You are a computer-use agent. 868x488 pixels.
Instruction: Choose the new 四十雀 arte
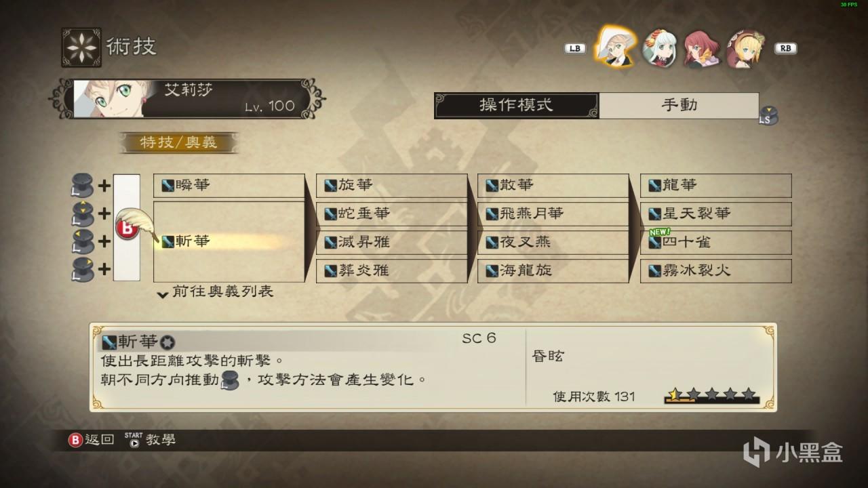[x=716, y=243]
